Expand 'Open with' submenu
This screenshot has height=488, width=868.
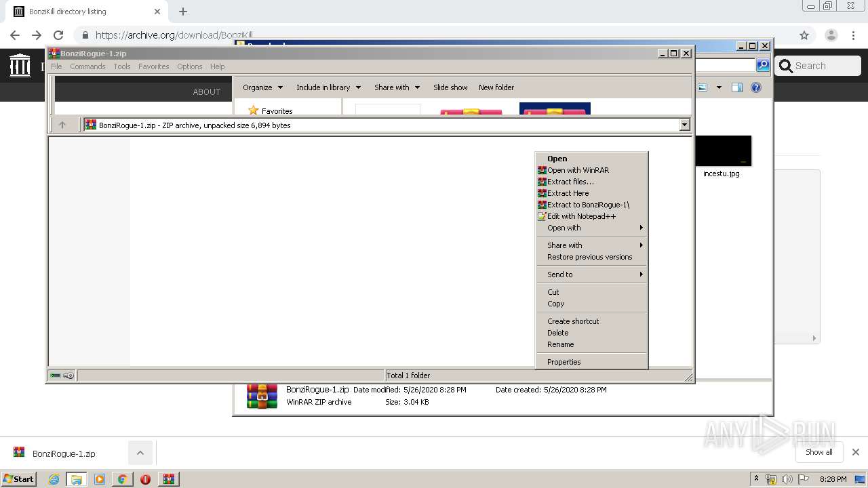pyautogui.click(x=591, y=228)
